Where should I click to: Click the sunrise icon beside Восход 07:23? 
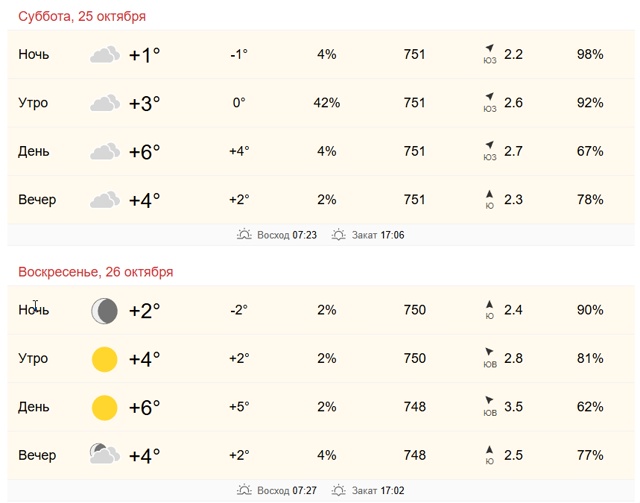coord(245,236)
